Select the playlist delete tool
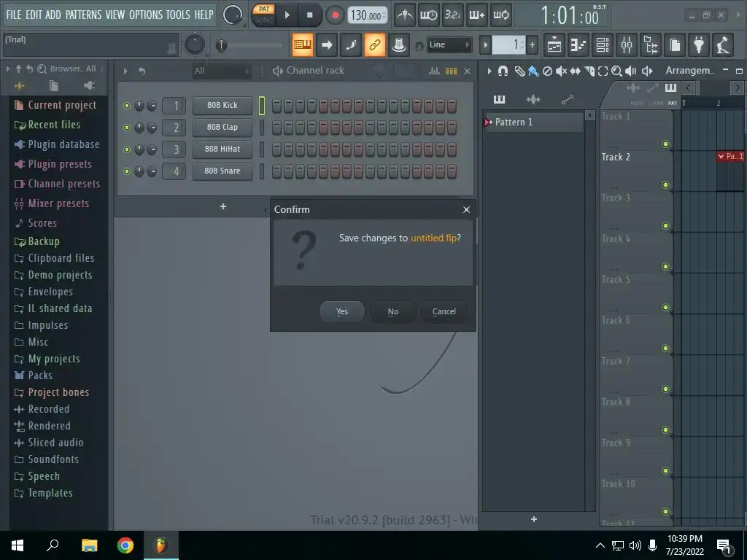747x560 pixels. pyautogui.click(x=547, y=71)
